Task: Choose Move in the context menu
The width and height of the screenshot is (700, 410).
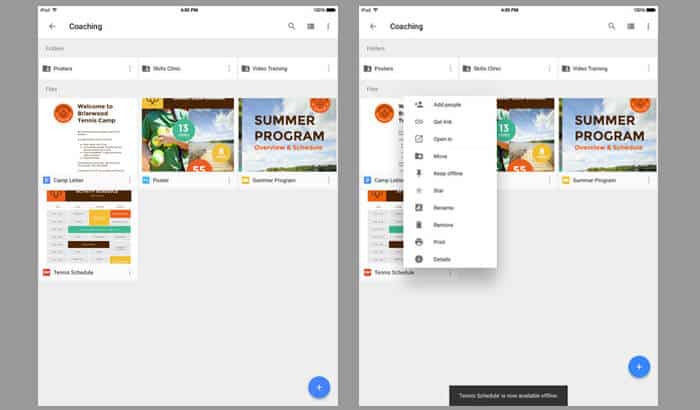Action: click(450, 156)
